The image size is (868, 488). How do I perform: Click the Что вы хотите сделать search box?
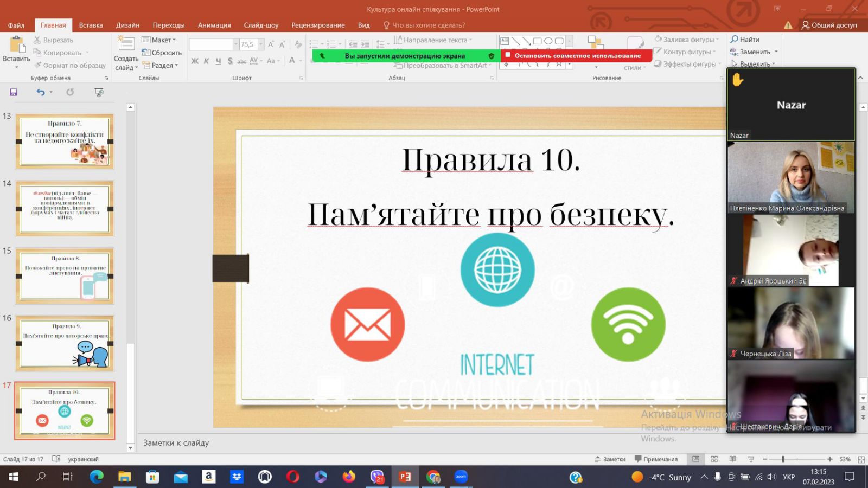(x=424, y=25)
